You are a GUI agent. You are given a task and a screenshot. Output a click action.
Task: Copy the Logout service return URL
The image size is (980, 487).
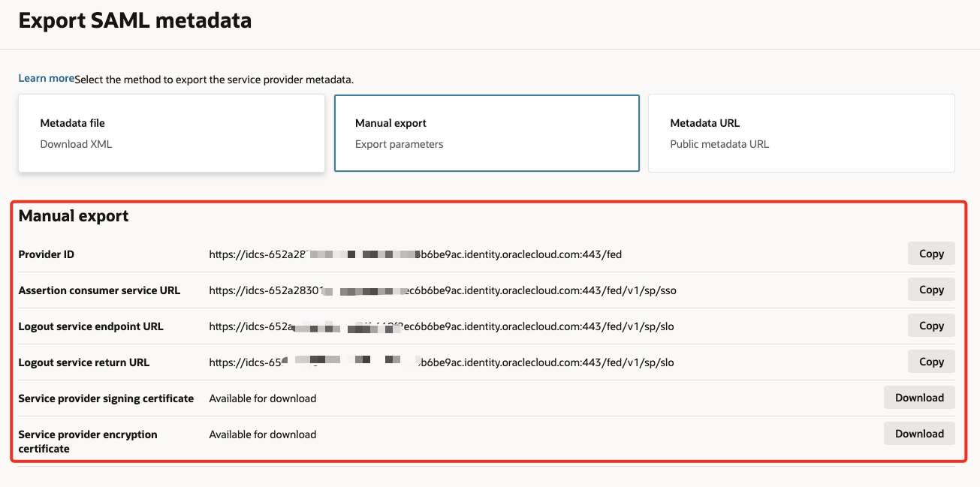[x=930, y=362]
